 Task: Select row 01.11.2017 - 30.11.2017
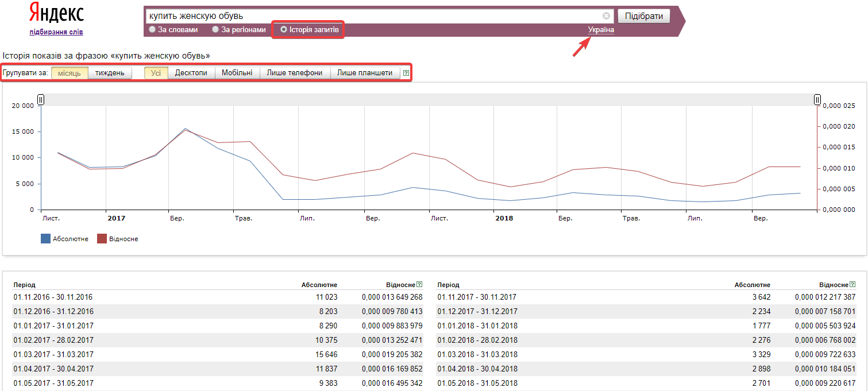(647, 297)
